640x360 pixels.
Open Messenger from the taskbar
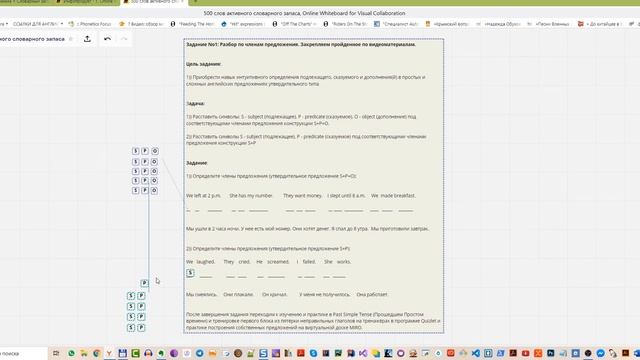(x=600, y=353)
